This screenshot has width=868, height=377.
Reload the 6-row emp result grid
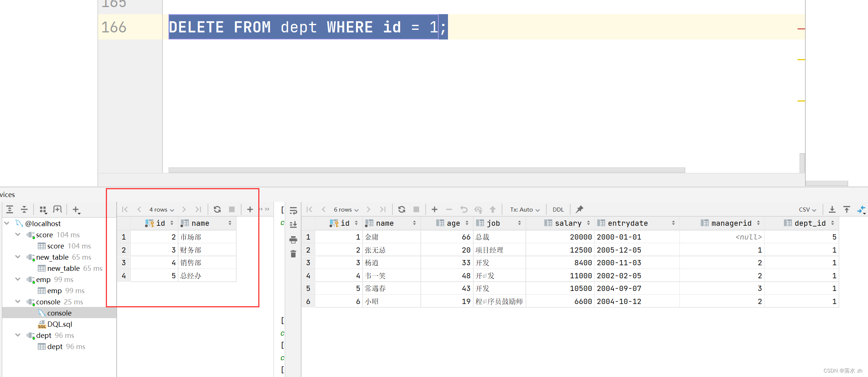(x=402, y=209)
